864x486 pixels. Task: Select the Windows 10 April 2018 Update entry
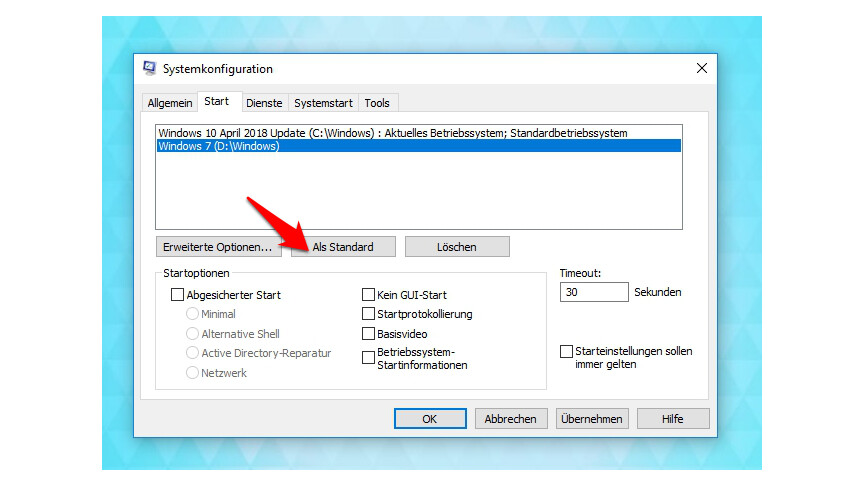pos(419,133)
